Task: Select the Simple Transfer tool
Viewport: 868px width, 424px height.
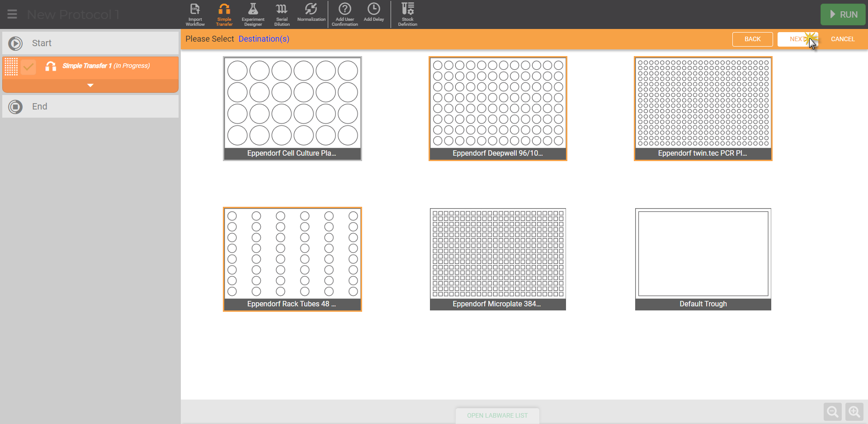Action: (x=224, y=14)
